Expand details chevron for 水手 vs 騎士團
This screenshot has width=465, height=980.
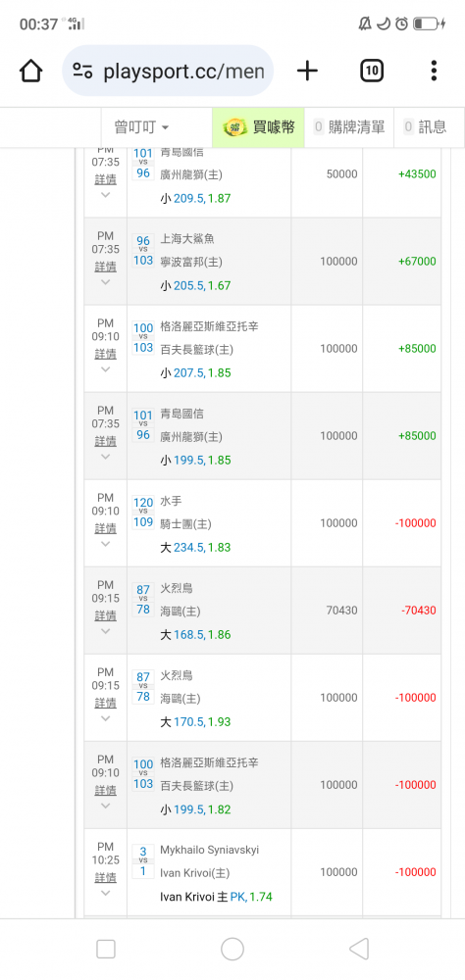(x=105, y=544)
